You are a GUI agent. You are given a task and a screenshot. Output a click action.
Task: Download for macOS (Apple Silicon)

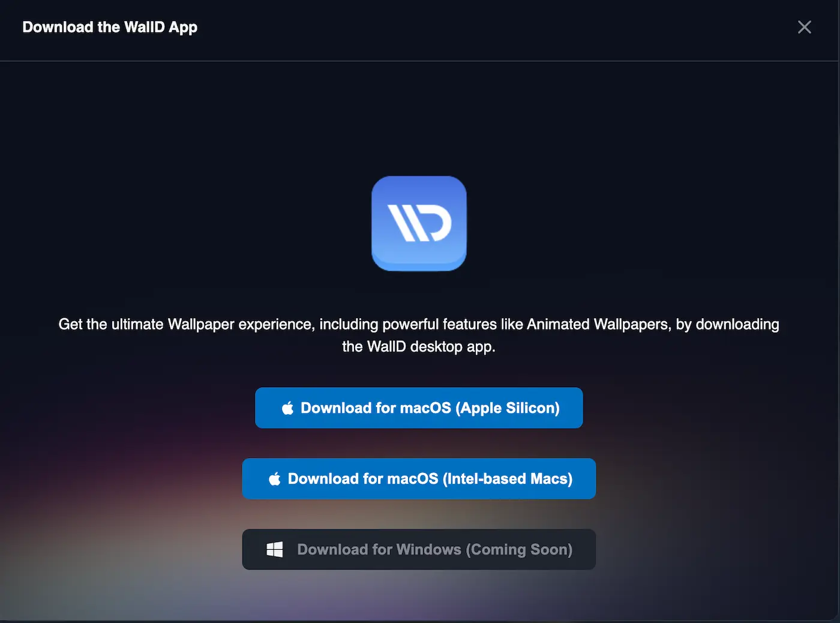click(x=419, y=408)
